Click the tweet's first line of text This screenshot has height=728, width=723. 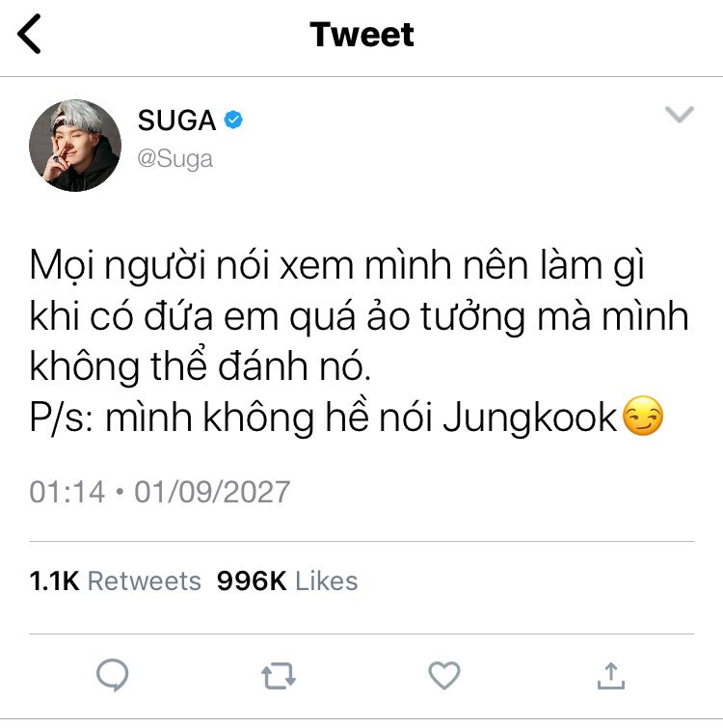click(336, 267)
